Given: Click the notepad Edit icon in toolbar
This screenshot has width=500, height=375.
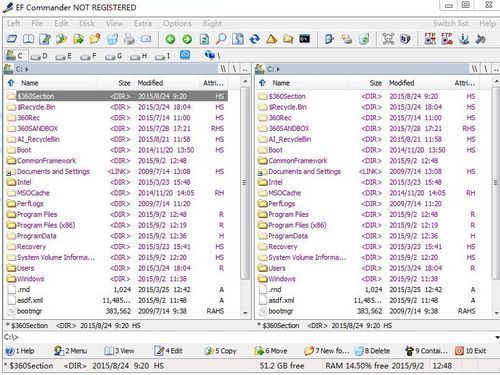Looking at the screenshot, I should [45, 39].
